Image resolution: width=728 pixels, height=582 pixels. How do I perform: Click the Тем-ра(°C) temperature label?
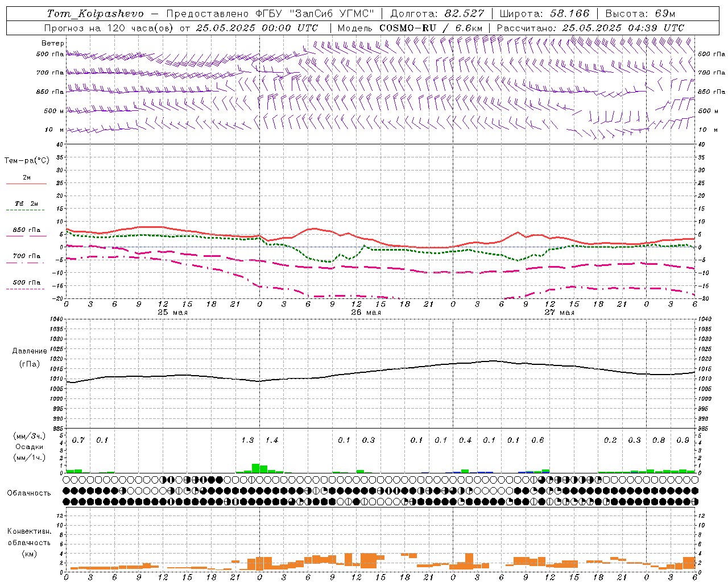pos(27,161)
